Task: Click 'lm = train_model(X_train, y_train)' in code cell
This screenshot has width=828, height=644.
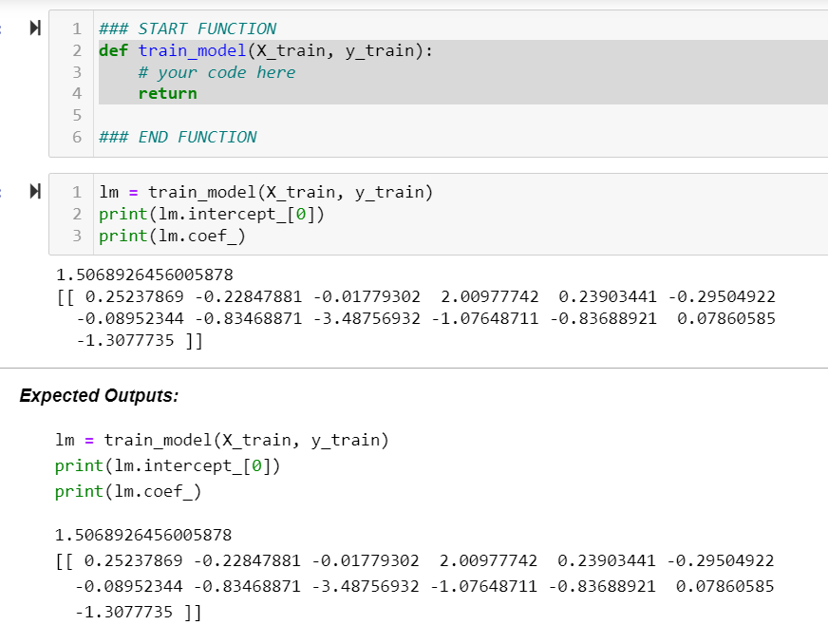Action: (x=266, y=192)
